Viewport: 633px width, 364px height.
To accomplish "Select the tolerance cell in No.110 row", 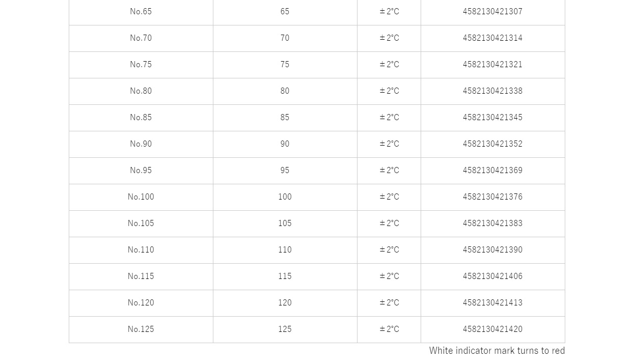I will pos(389,250).
